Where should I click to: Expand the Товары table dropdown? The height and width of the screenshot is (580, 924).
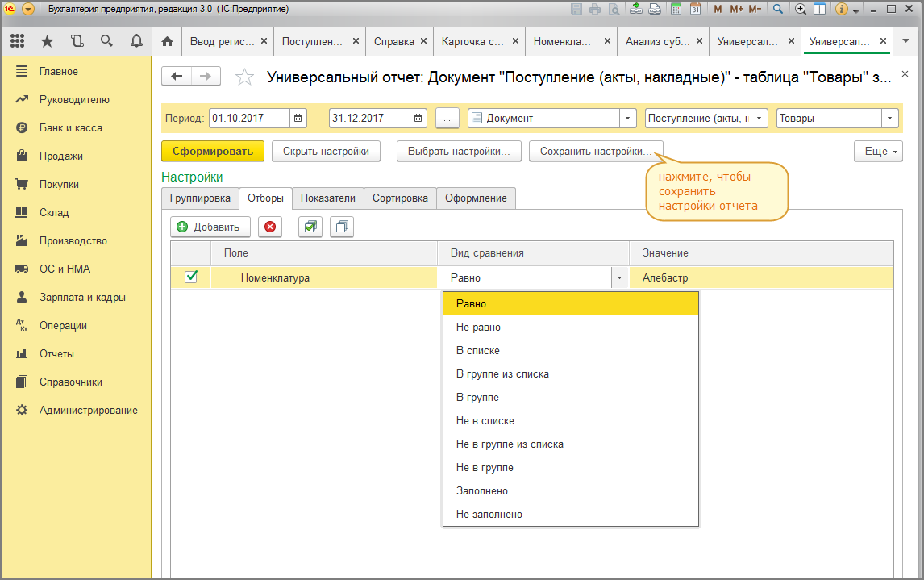[890, 119]
